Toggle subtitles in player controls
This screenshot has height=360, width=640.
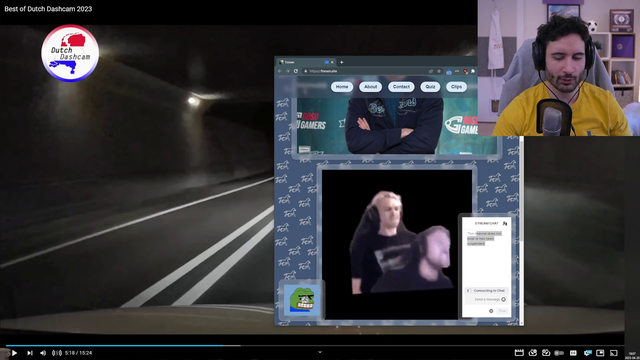(573, 353)
